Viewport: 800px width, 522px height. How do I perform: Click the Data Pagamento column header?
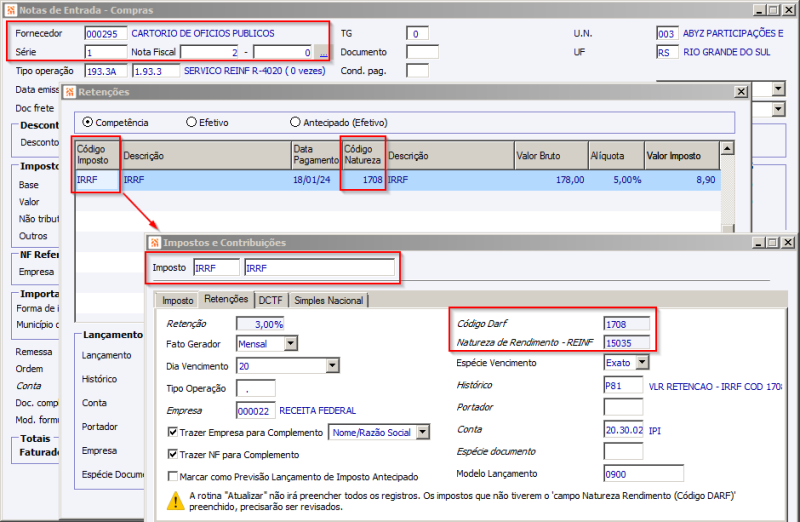point(315,155)
